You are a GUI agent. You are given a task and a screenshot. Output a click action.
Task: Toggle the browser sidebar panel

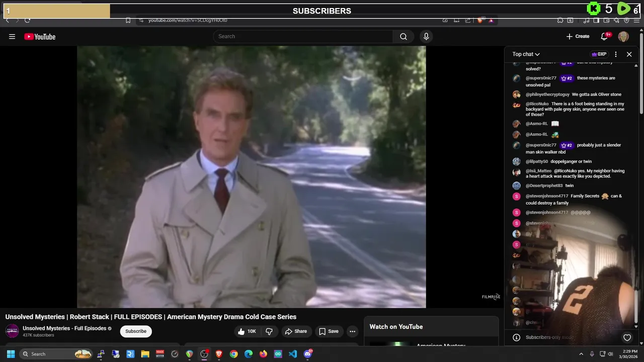pos(596,20)
